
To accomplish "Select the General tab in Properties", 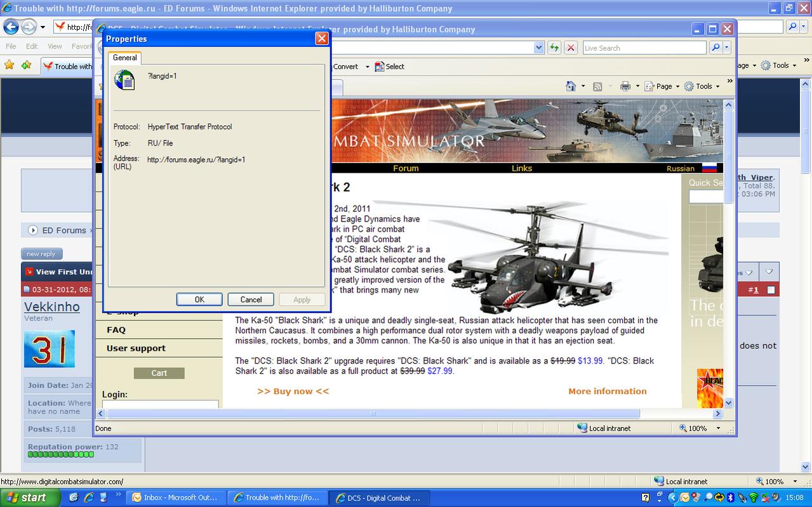I will [x=124, y=58].
